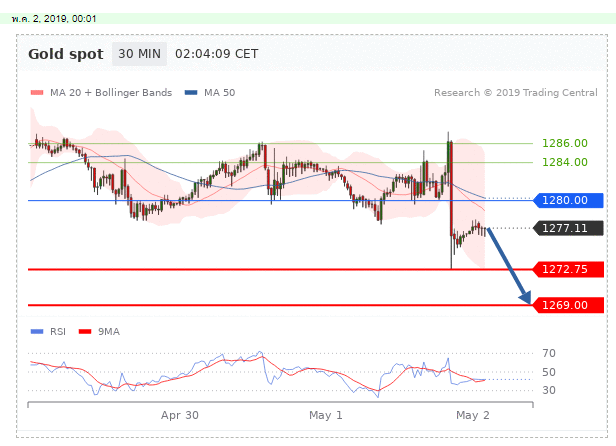Click the RSI 70 level label
Viewport: 616px width, 446px height.
tap(549, 353)
